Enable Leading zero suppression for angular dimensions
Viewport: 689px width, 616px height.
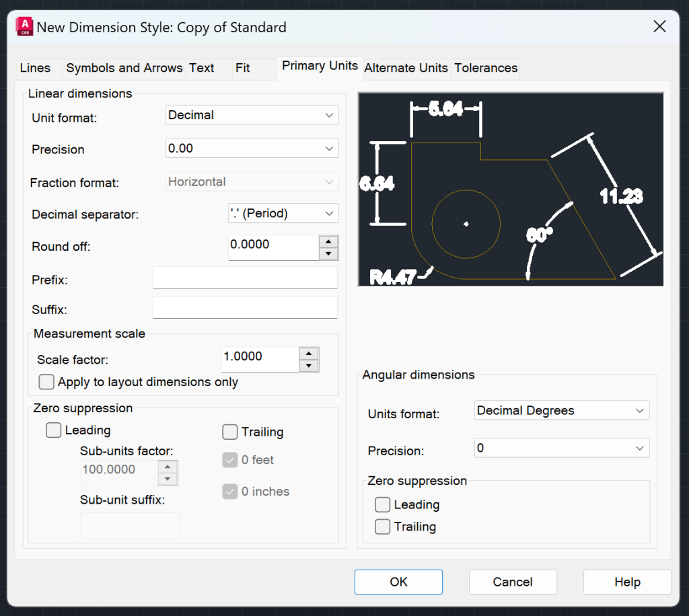click(x=382, y=504)
